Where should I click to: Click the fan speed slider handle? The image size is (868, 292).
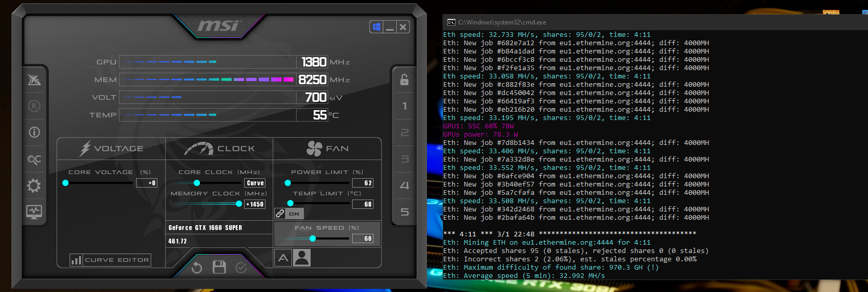[x=313, y=238]
